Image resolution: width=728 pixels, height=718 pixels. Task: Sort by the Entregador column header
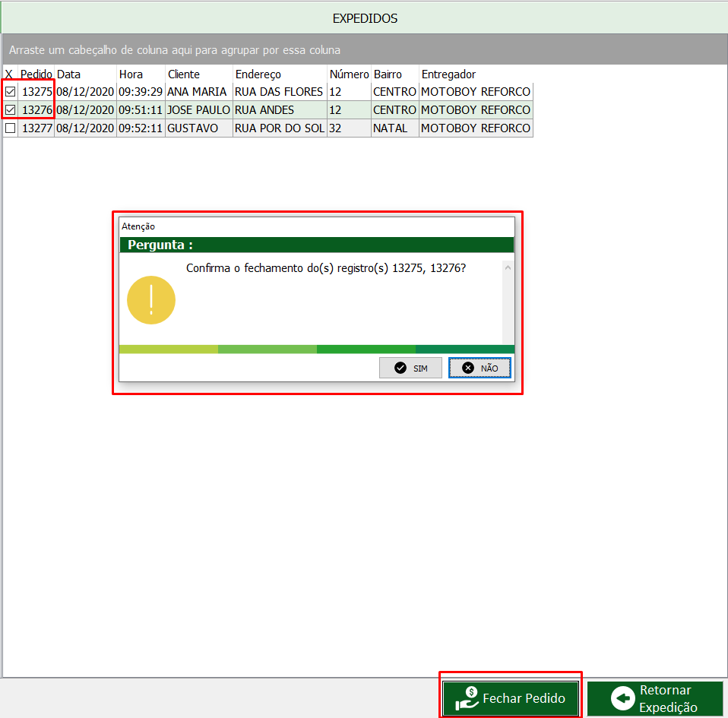(x=476, y=74)
